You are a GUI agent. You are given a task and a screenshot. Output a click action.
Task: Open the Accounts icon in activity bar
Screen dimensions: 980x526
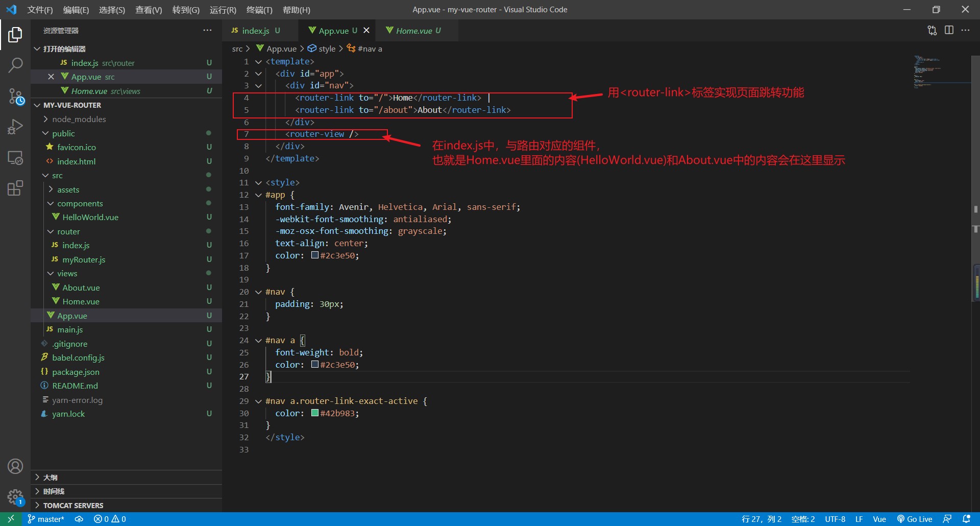pos(15,466)
